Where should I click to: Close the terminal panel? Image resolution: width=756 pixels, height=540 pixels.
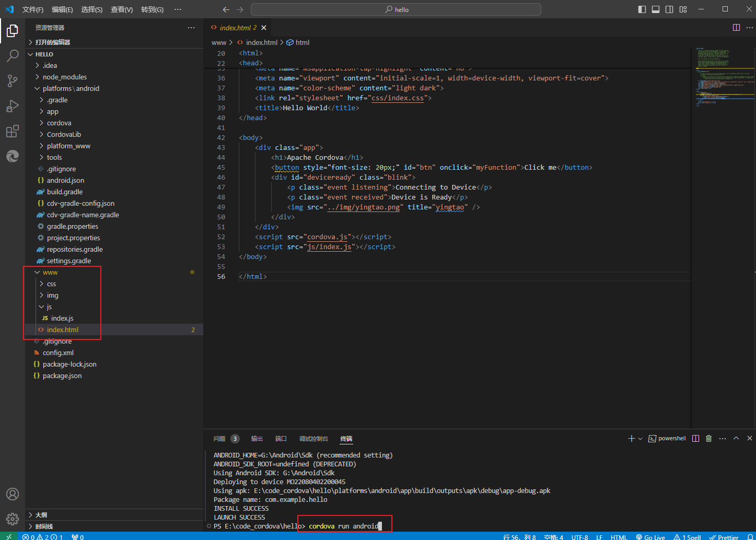pyautogui.click(x=750, y=439)
